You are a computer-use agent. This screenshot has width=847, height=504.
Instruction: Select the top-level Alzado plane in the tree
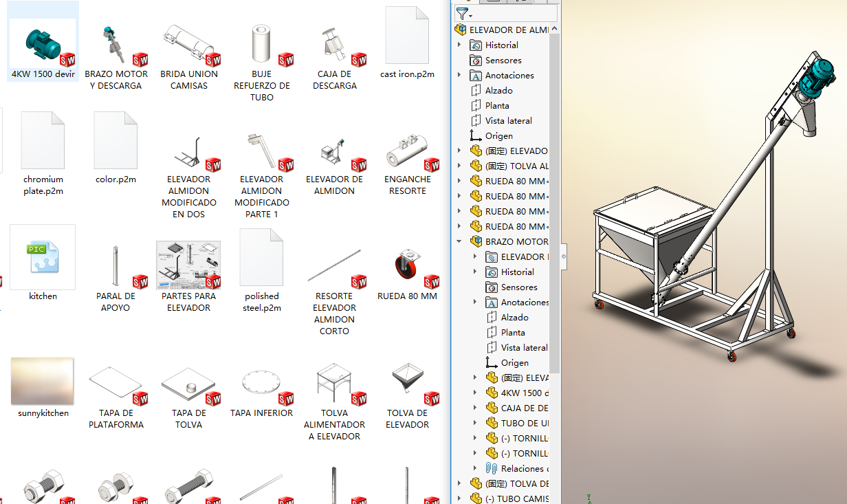click(x=498, y=91)
